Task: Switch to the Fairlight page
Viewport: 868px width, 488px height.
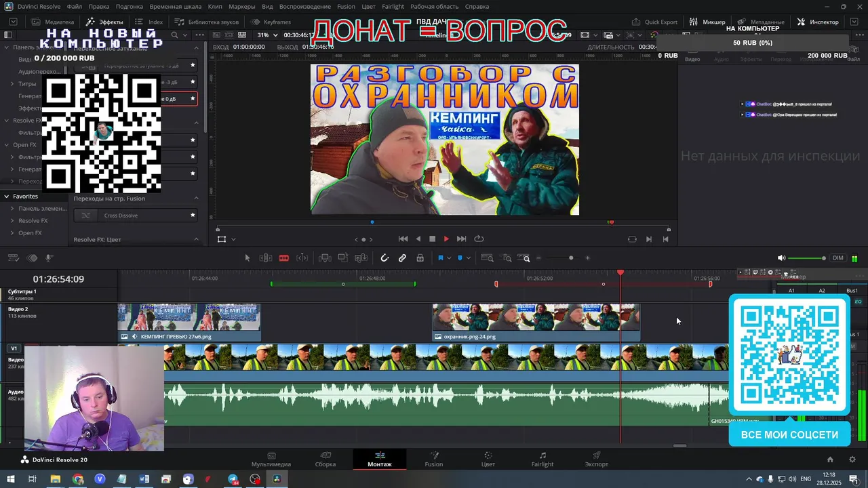Action: [542, 459]
